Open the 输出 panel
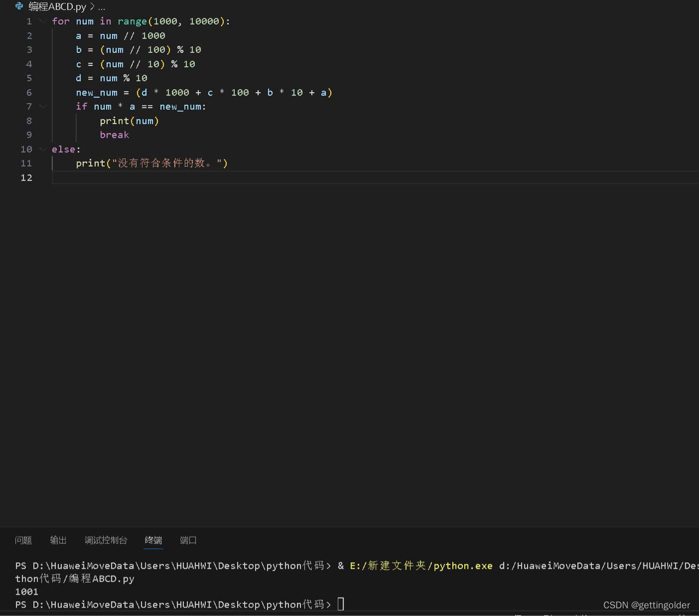Viewport: 699px width, 616px height. click(x=58, y=540)
